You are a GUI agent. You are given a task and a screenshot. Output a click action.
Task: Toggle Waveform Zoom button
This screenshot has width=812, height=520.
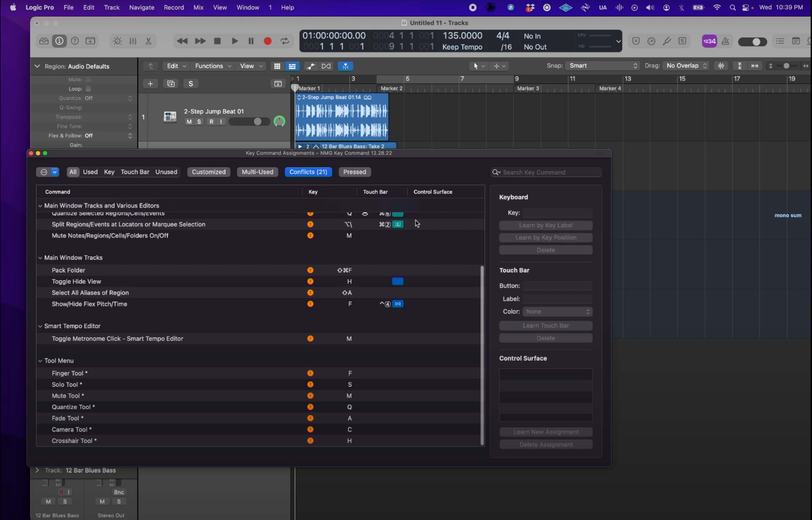[721, 66]
